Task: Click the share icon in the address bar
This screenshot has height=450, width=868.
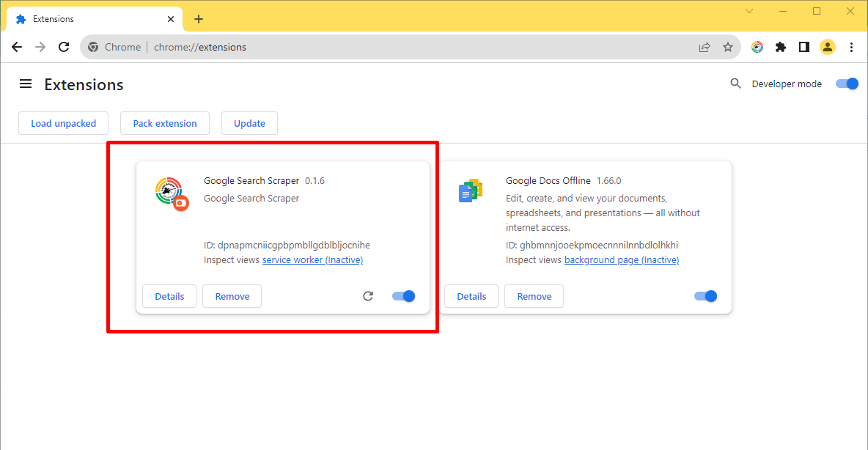Action: pyautogui.click(x=704, y=47)
